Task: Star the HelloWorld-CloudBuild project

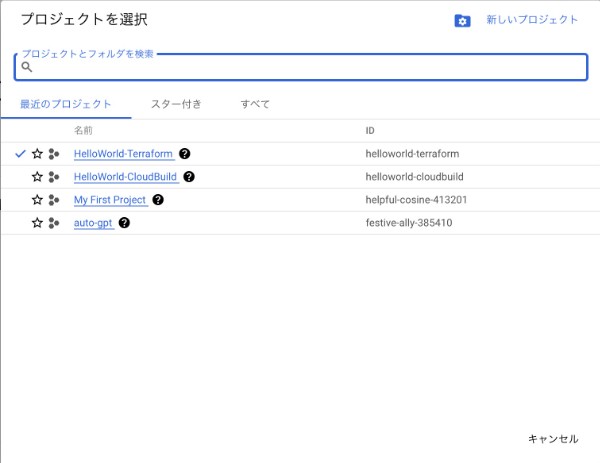Action: (37, 177)
